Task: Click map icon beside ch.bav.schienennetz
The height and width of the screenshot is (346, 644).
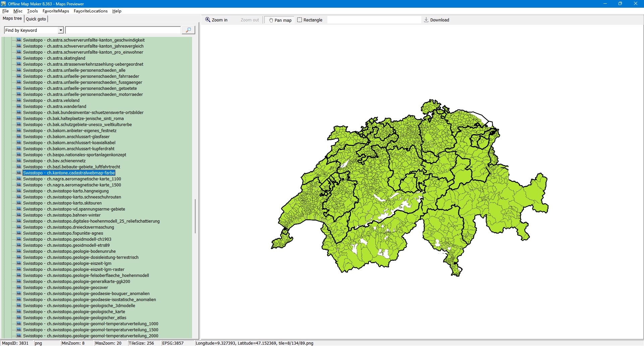Action: click(19, 161)
